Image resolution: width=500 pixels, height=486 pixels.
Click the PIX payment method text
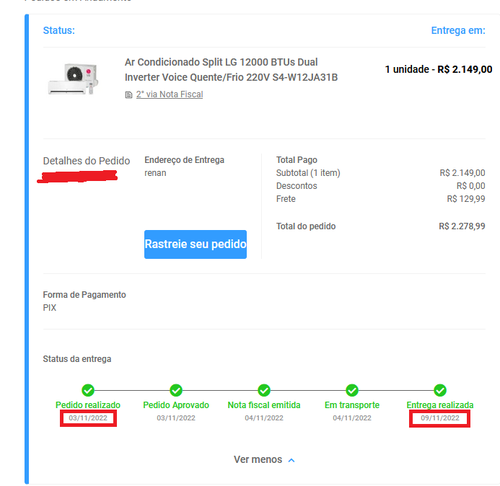click(x=50, y=308)
